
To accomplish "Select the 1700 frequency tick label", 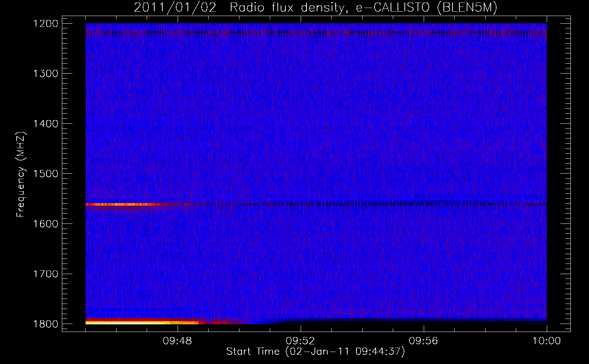I will [x=46, y=274].
